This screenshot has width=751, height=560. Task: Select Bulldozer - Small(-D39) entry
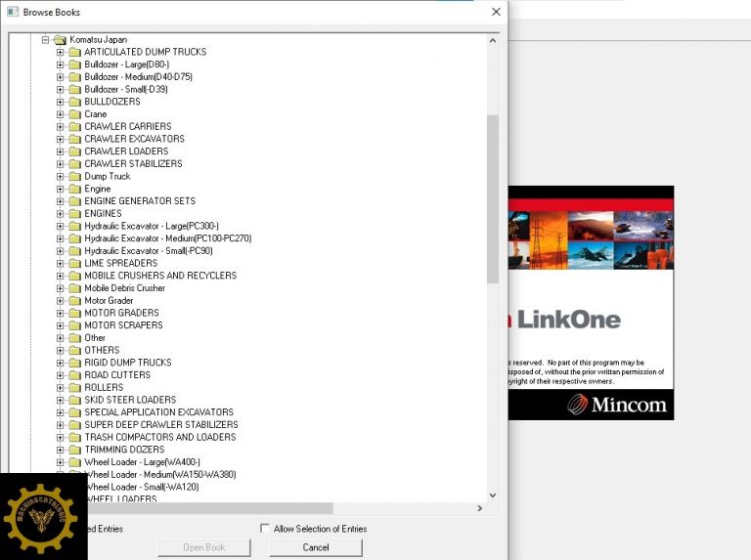(126, 89)
